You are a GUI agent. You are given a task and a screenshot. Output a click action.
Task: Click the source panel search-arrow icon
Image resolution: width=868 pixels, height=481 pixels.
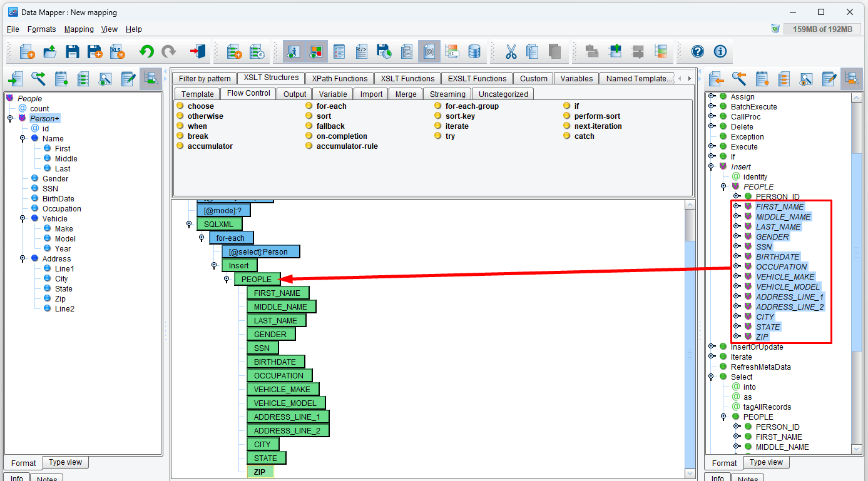point(39,79)
